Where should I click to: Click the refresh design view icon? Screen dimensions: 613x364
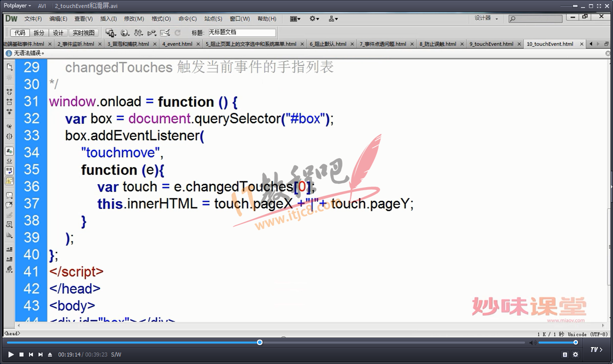tap(177, 32)
